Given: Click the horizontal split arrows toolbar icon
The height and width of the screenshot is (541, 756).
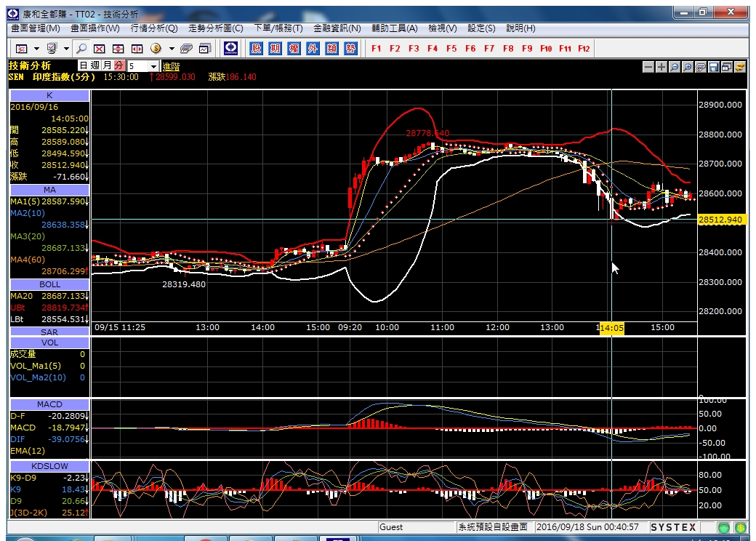Looking at the screenshot, I should point(137,49).
